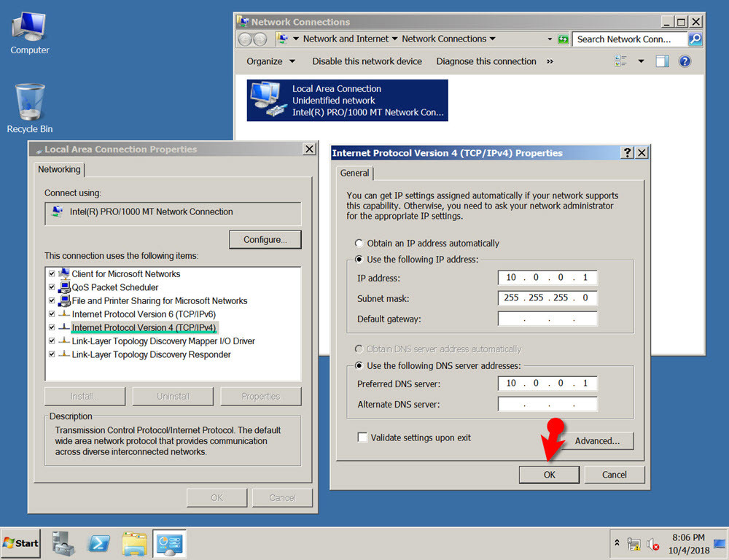Select Internet Protocol Version 4 (TCP/IPv4) item
This screenshot has height=560, width=729.
pos(144,328)
